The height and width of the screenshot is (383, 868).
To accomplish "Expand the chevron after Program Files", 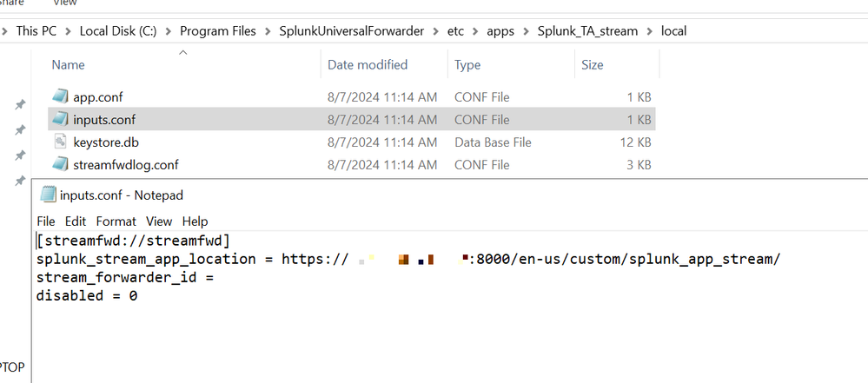I will click(268, 31).
